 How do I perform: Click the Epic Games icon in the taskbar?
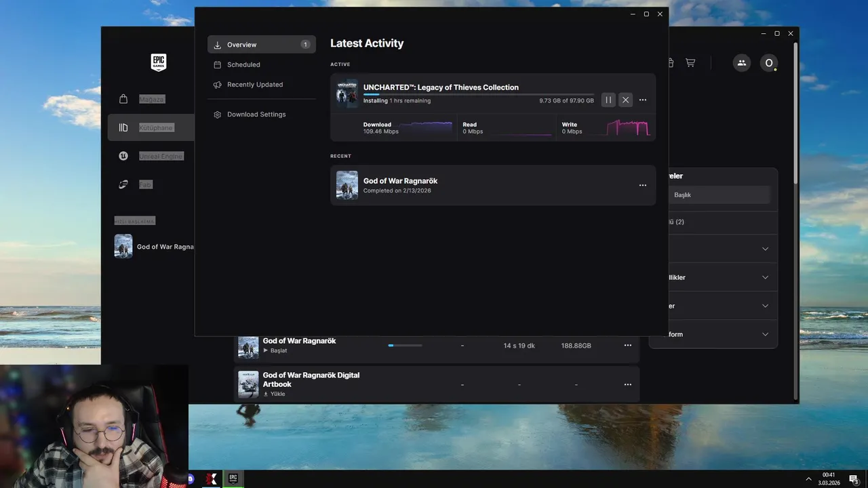pyautogui.click(x=233, y=479)
